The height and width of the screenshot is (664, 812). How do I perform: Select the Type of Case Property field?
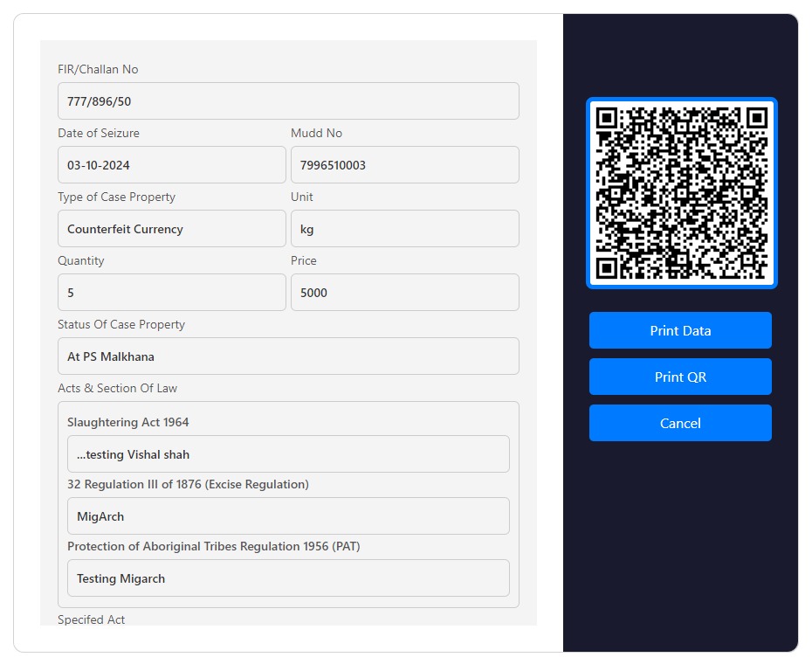172,229
